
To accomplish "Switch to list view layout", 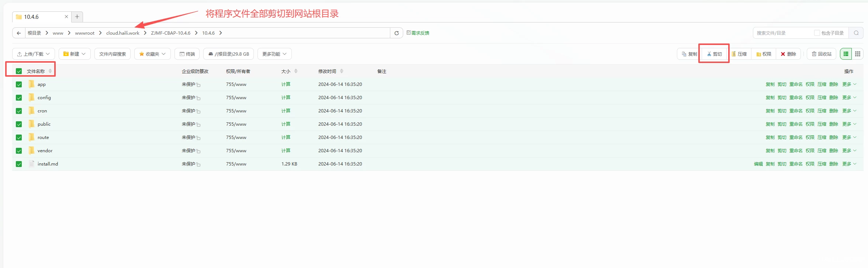I will click(846, 54).
